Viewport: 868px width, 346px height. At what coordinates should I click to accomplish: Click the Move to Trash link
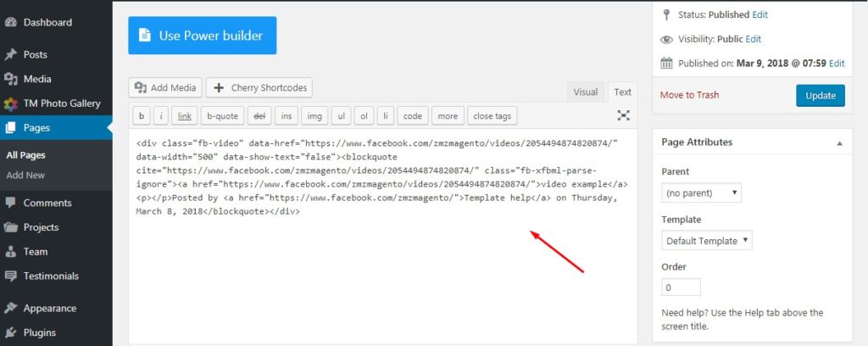click(x=689, y=95)
